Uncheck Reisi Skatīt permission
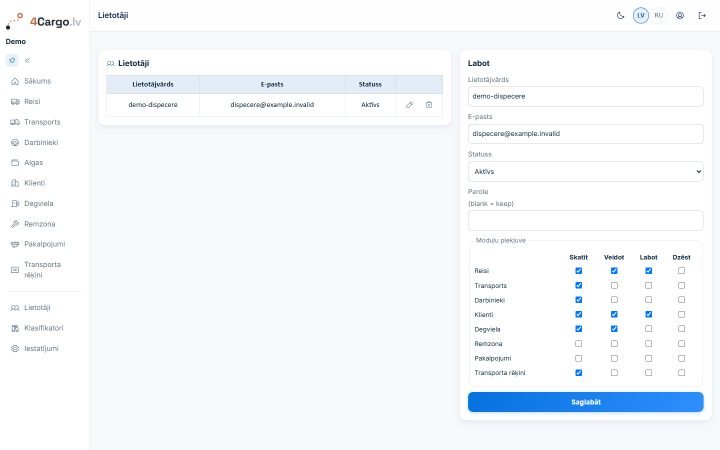 click(579, 271)
